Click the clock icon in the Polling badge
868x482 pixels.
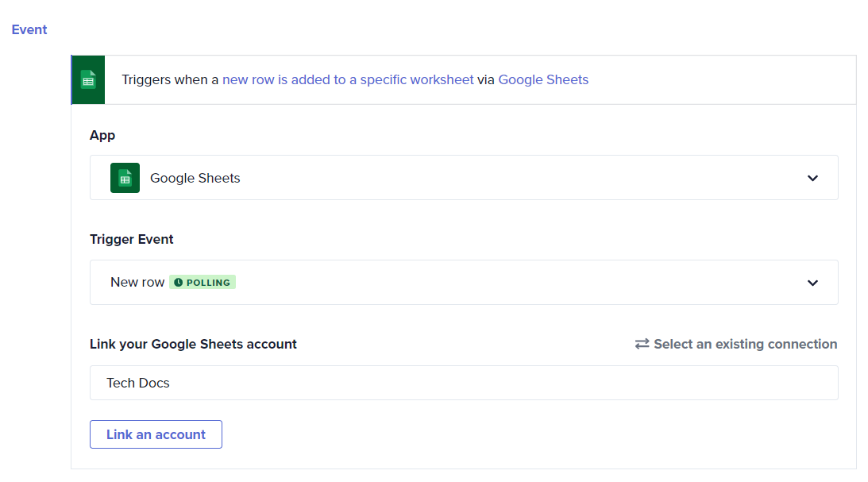click(178, 283)
